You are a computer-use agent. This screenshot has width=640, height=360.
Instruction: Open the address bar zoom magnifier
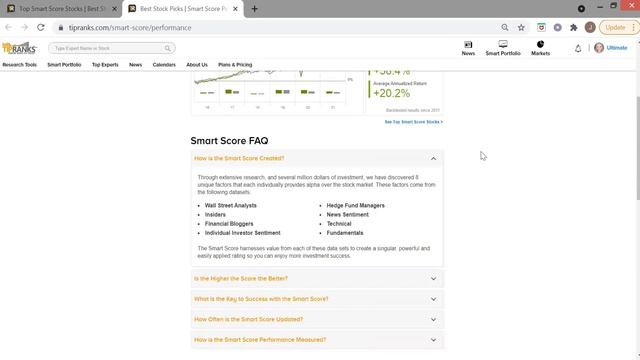tap(505, 27)
